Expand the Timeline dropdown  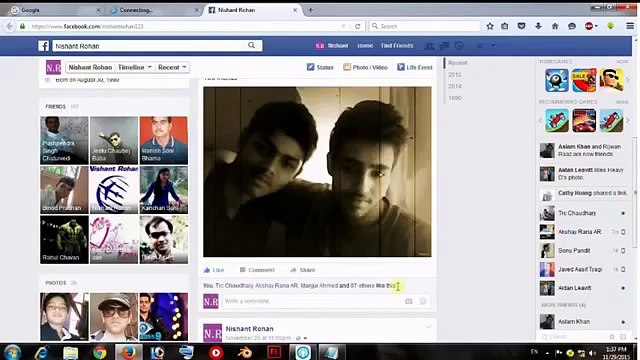coord(134,67)
